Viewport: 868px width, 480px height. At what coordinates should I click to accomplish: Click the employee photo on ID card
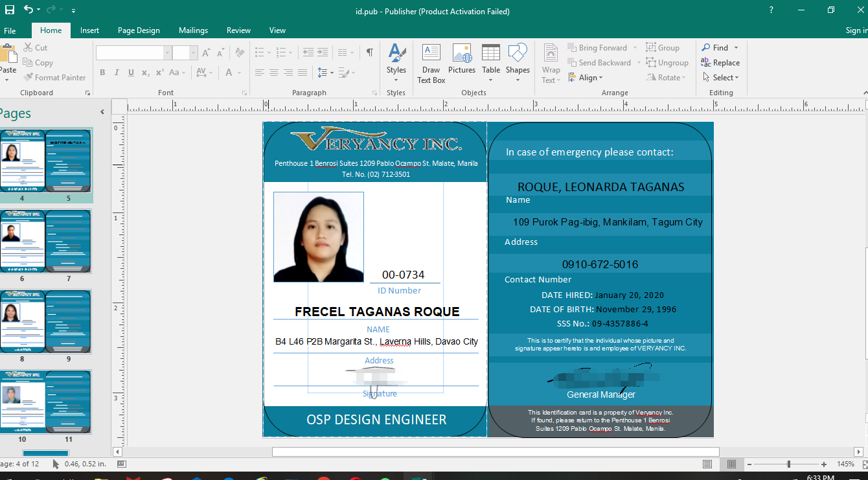[319, 237]
